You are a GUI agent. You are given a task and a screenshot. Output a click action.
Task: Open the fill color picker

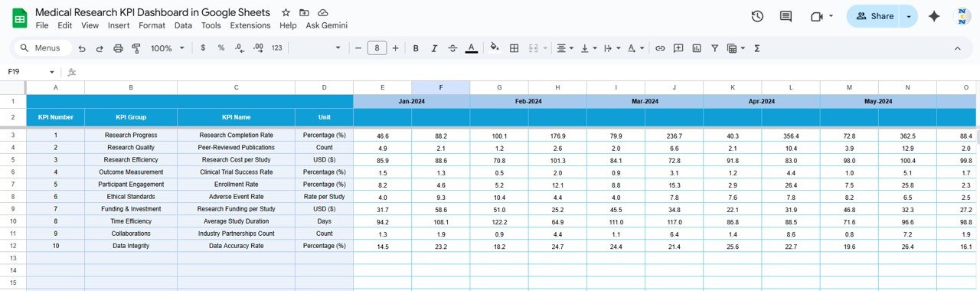pyautogui.click(x=494, y=48)
